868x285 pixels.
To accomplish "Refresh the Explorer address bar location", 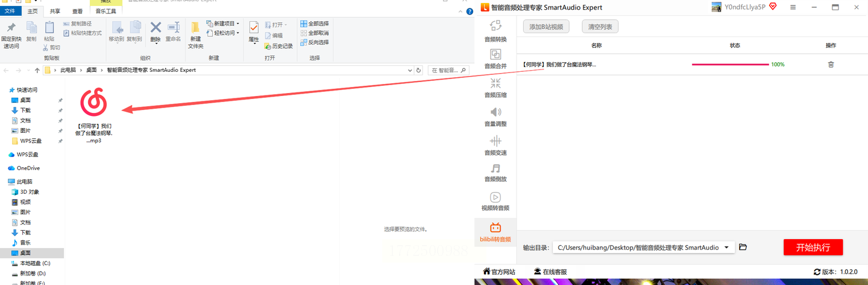I will point(419,70).
